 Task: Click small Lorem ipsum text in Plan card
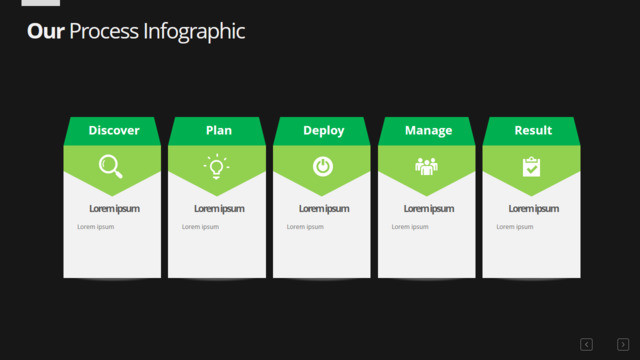pos(200,227)
